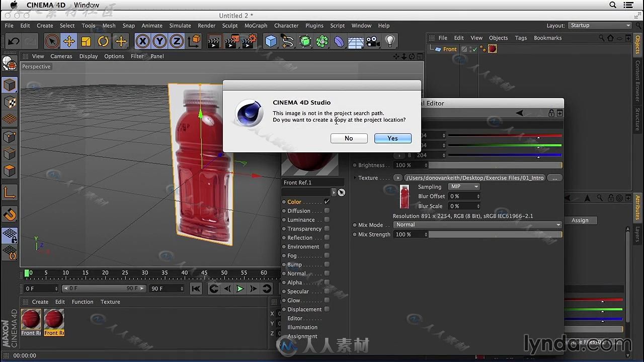
Task: Open viewport Cameras menu
Action: click(x=61, y=56)
